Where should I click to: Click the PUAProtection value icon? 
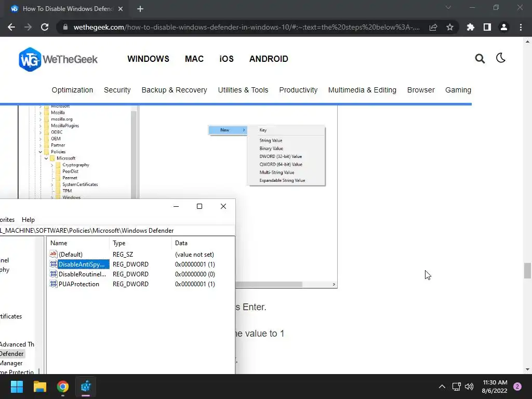(54, 284)
